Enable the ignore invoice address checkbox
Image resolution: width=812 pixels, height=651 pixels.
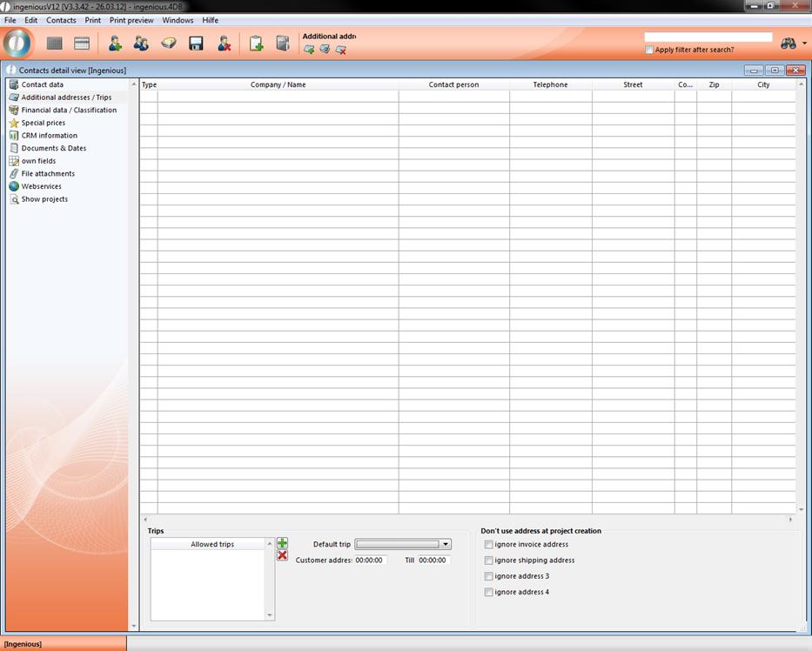[488, 545]
